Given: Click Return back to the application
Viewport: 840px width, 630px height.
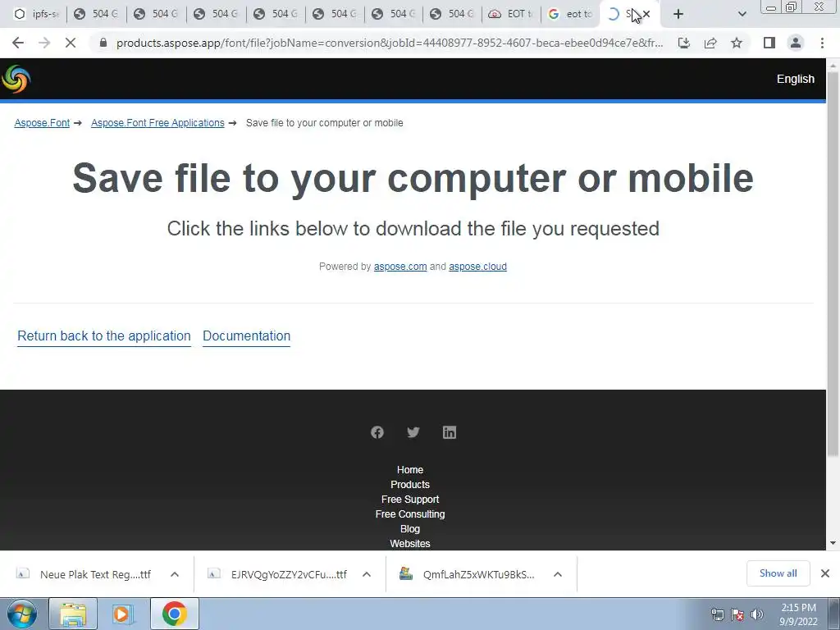Looking at the screenshot, I should coord(104,336).
